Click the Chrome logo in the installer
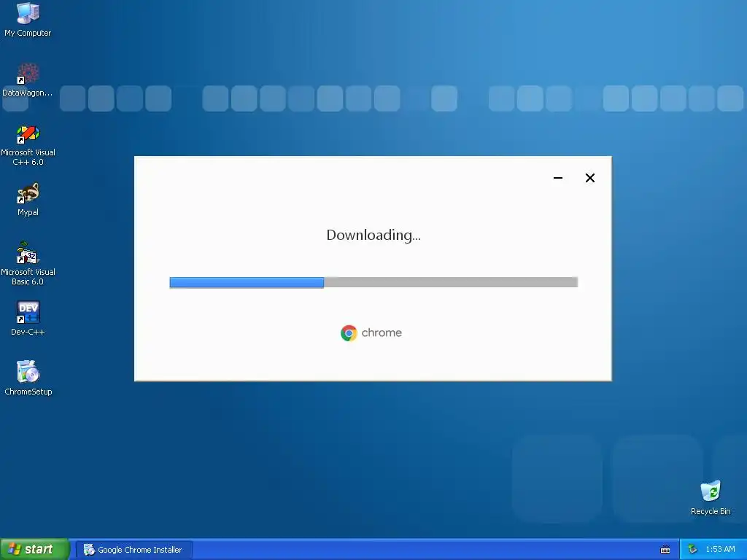Screen dimensions: 747x560 point(349,332)
